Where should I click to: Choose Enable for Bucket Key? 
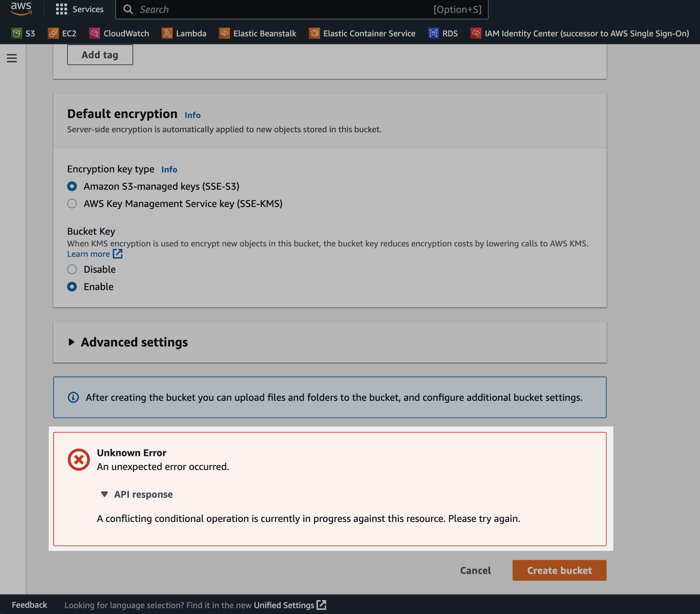coord(72,287)
